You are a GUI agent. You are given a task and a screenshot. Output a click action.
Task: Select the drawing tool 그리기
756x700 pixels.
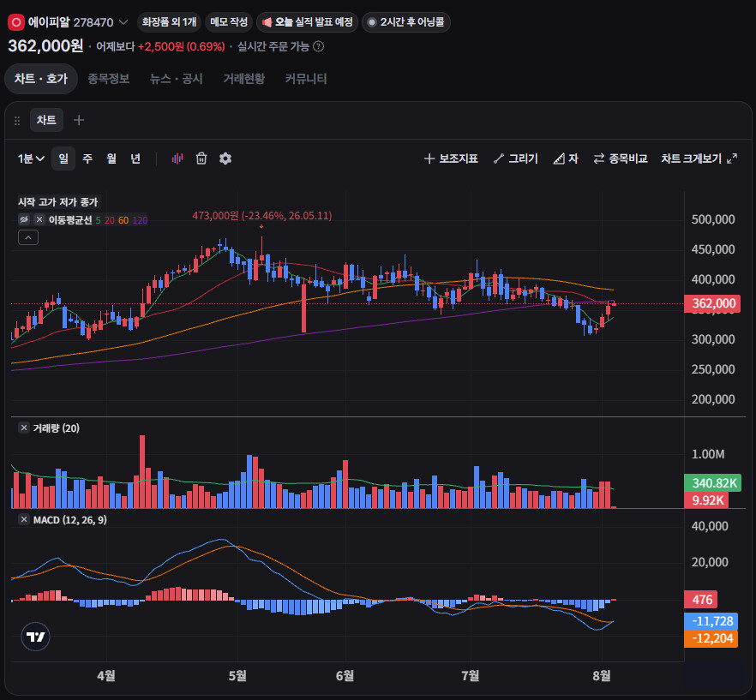coord(516,159)
